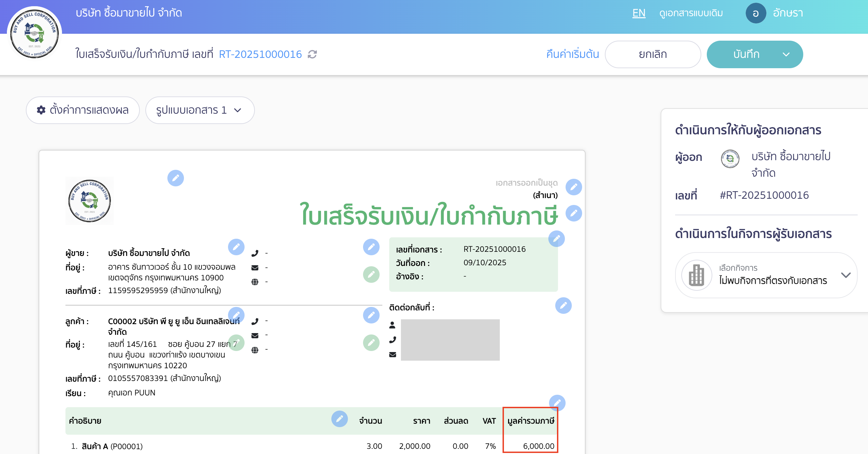Edit the line items table header pencil icon
Screen dimensions: 868x454
340,419
